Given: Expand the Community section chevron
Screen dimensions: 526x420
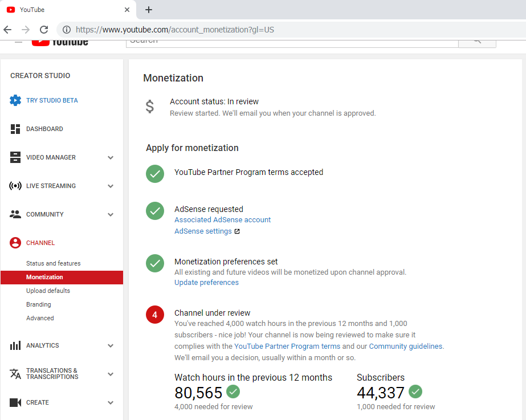Looking at the screenshot, I should pyautogui.click(x=111, y=215).
